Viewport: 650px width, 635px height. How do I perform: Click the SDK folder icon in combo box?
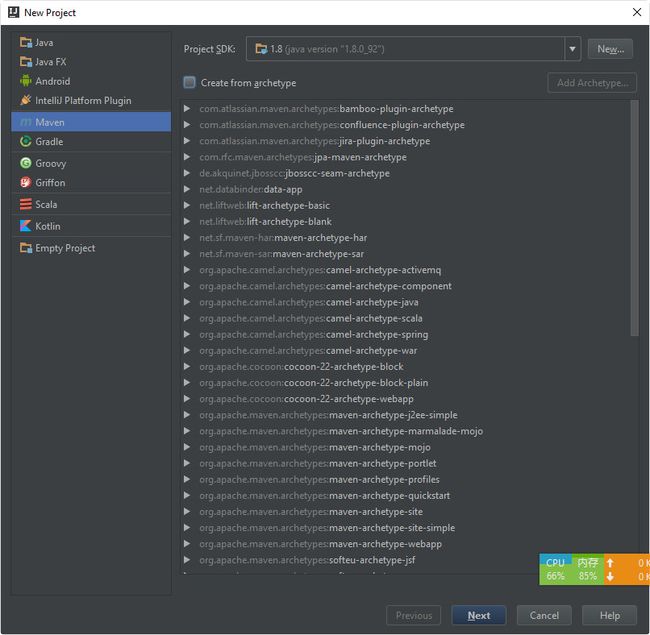pos(261,49)
